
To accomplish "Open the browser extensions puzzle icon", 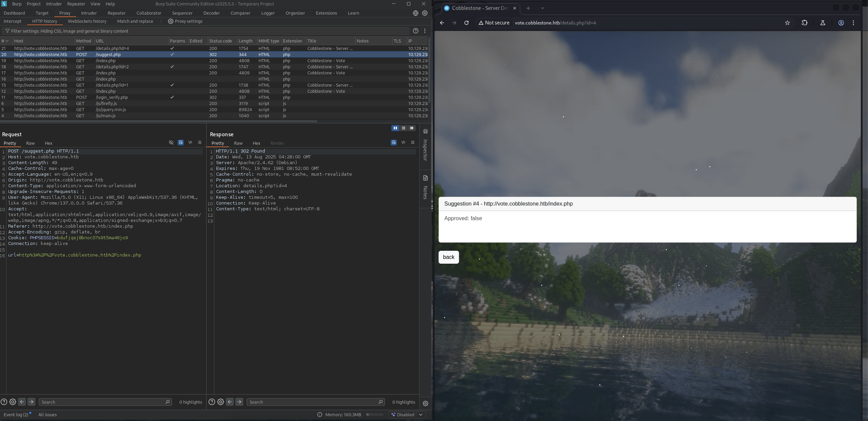I will pos(804,23).
